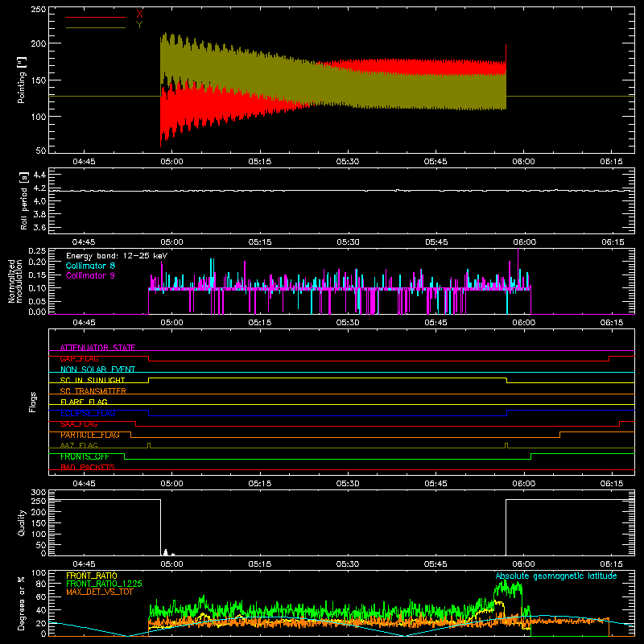The height and width of the screenshot is (644, 644).
Task: Select the dim A4Z_FLAG label
Action: (79, 445)
